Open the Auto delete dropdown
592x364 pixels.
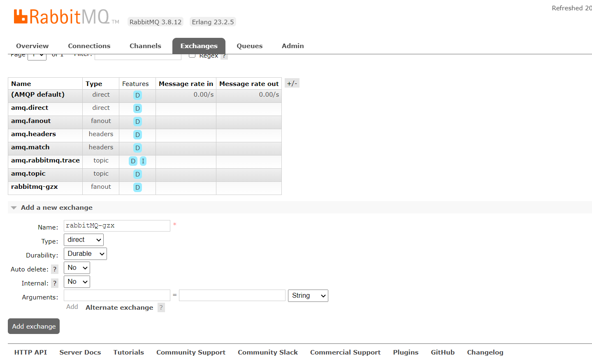click(77, 268)
